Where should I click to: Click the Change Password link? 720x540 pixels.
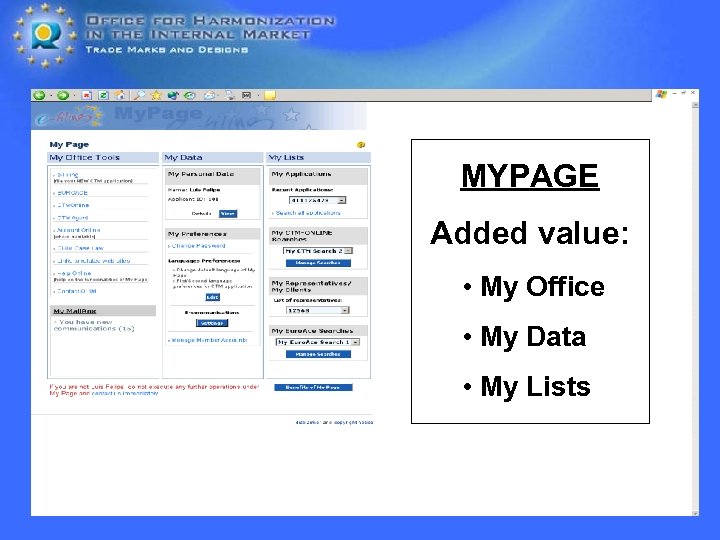[198, 246]
